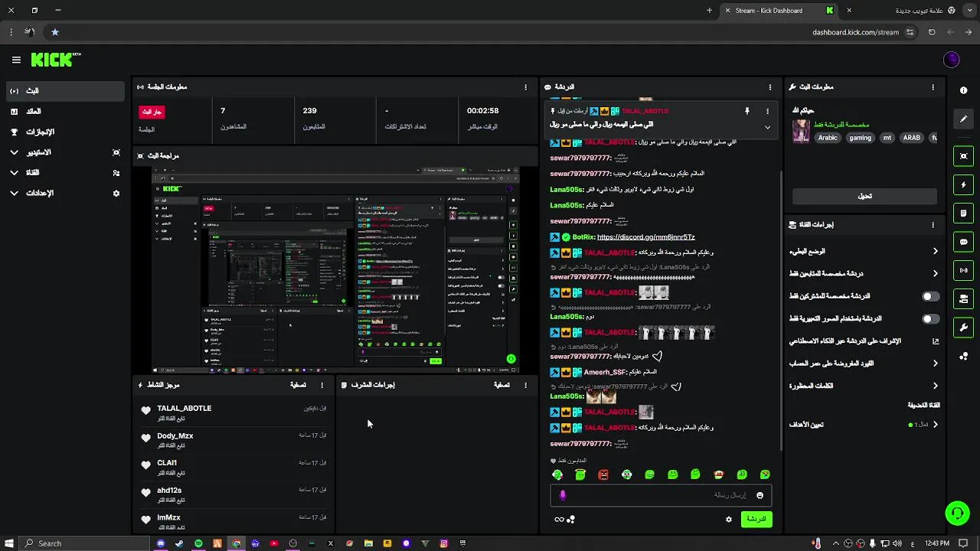Open account age restrictions arrow

pos(935,364)
